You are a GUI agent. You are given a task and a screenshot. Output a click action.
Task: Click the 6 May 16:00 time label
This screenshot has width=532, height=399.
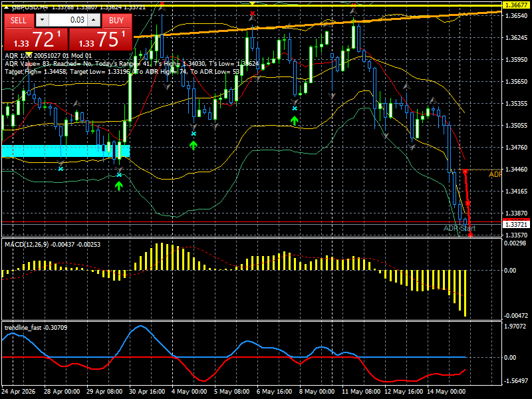click(x=274, y=391)
